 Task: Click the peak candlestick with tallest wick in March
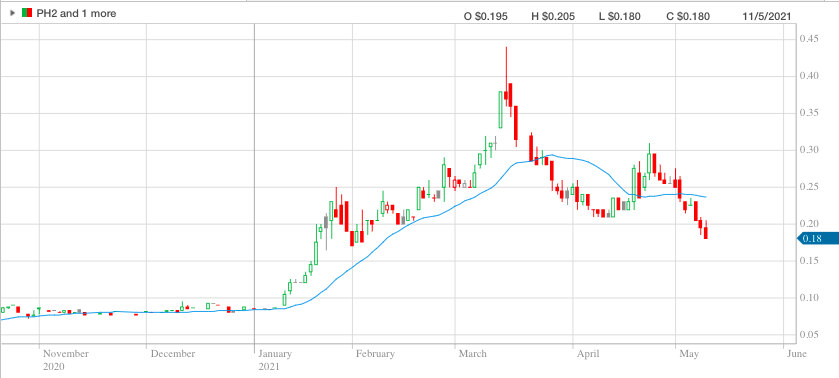coord(506,76)
